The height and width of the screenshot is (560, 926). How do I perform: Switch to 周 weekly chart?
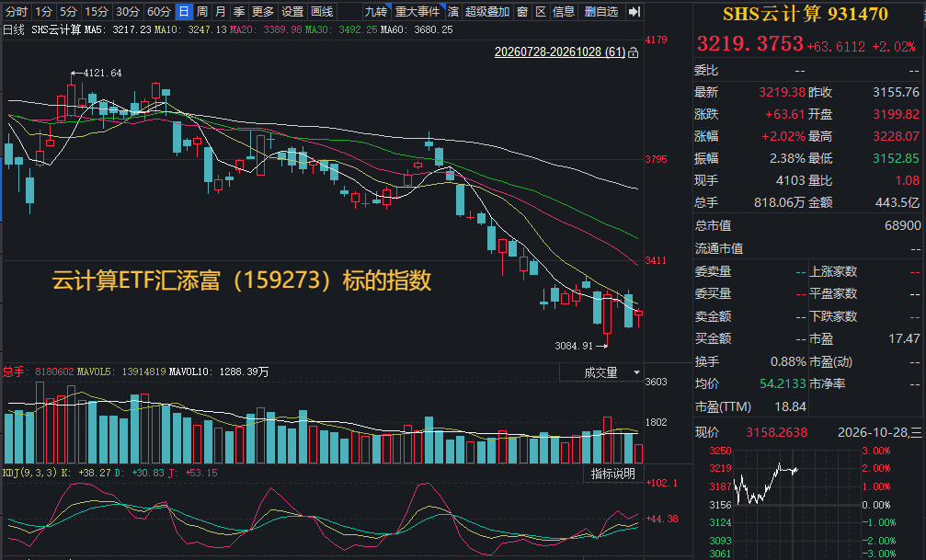(202, 12)
